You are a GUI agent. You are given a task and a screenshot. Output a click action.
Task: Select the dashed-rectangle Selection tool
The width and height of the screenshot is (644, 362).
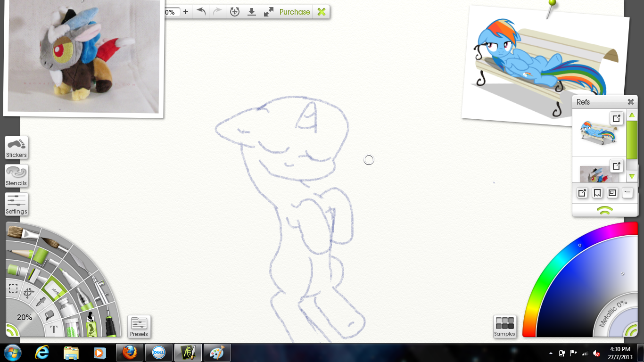[x=13, y=288]
